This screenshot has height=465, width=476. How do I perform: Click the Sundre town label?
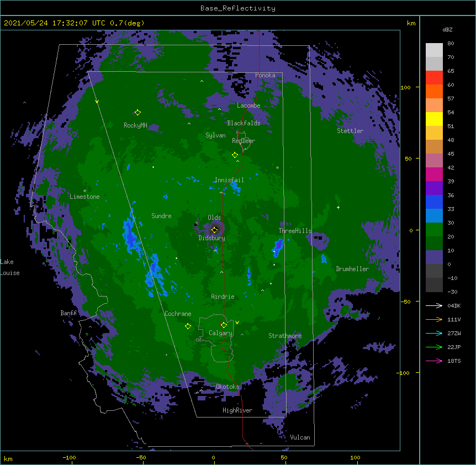161,216
